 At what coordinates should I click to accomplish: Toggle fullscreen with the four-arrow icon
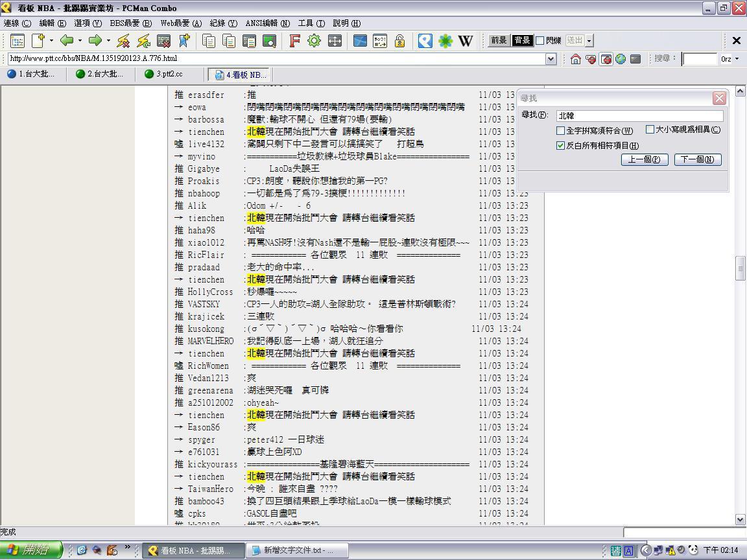click(335, 41)
